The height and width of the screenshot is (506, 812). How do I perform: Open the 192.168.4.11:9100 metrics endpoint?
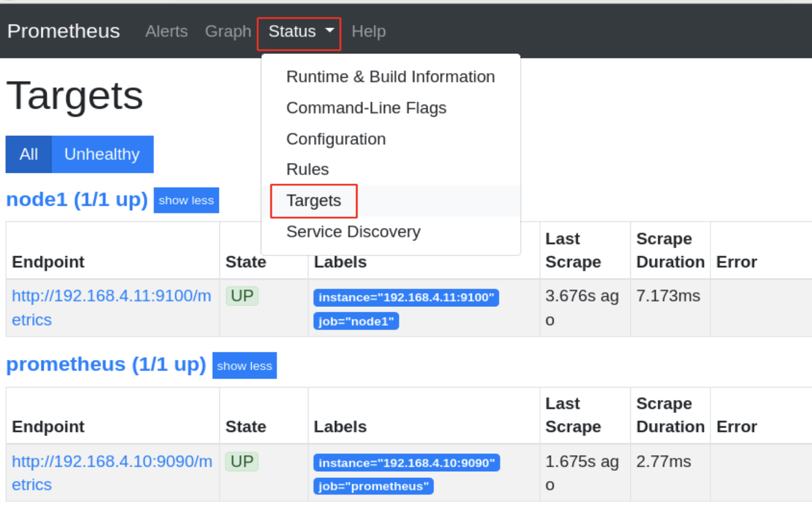click(x=111, y=307)
